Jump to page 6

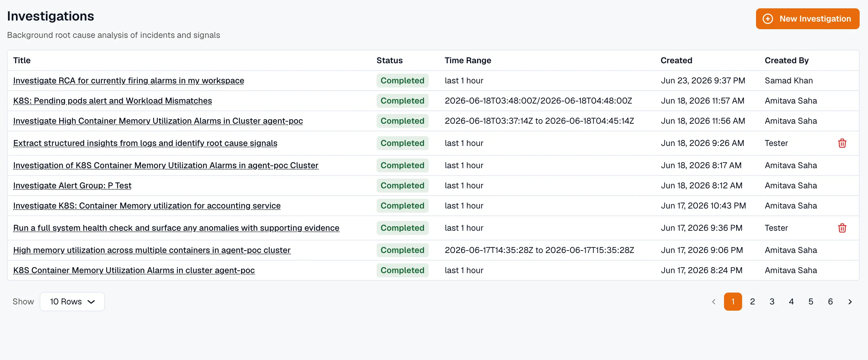click(830, 302)
